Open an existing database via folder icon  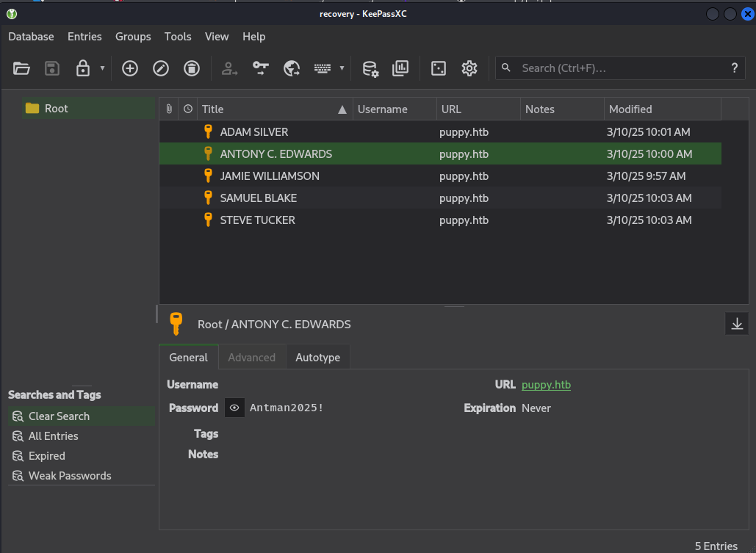coord(22,68)
